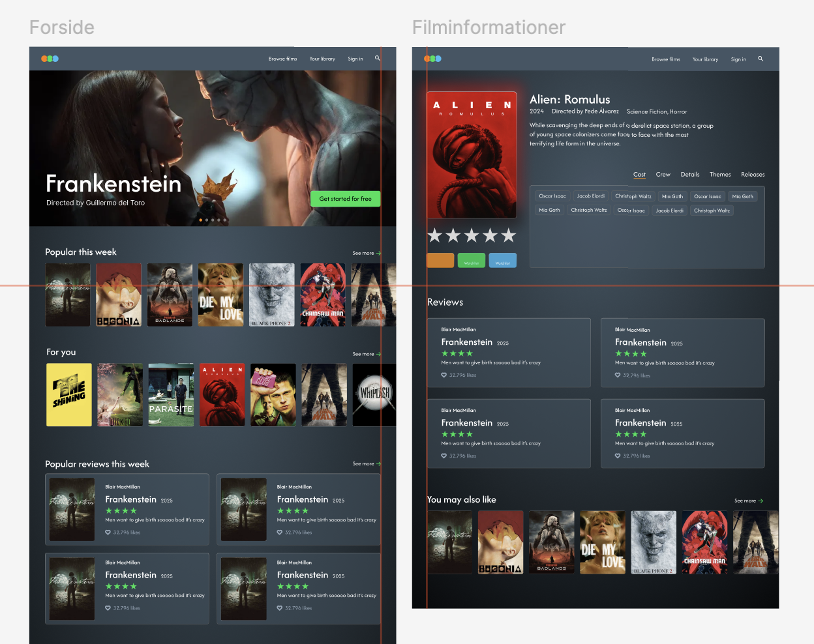
Task: Open Browse films in the Forside nav
Action: (282, 59)
